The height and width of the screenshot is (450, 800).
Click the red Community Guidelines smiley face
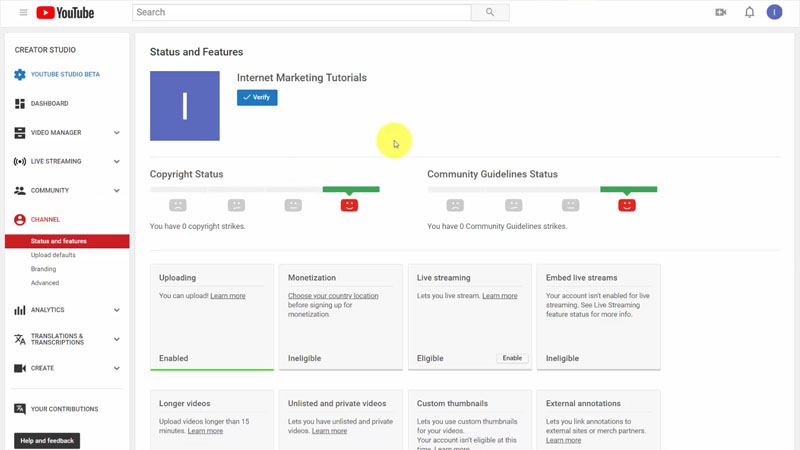click(627, 205)
